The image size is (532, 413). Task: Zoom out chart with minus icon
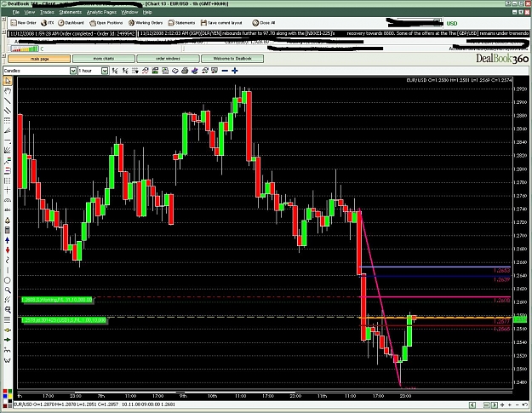click(x=225, y=71)
